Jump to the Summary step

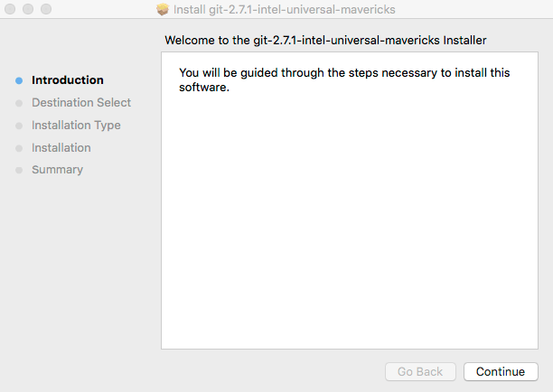pyautogui.click(x=57, y=170)
